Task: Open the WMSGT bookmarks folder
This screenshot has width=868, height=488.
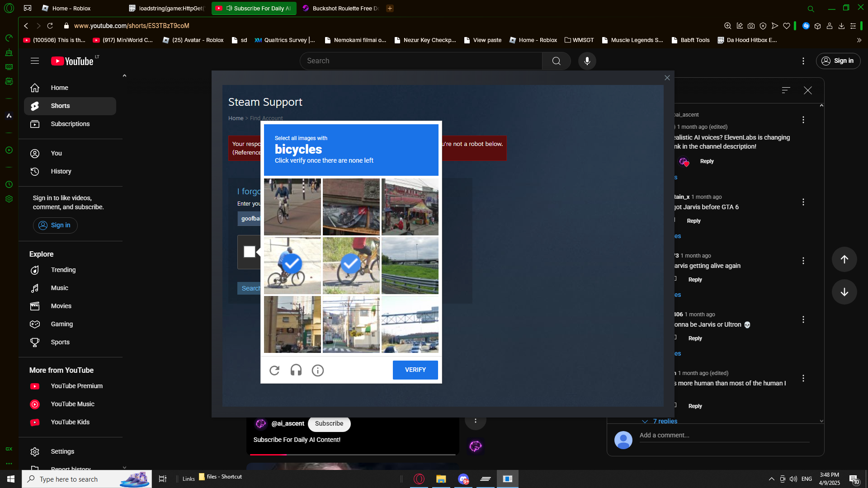Action: 579,40
